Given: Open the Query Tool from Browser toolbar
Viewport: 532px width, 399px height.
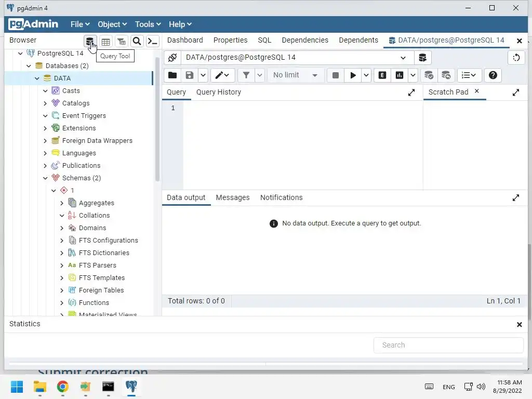Looking at the screenshot, I should click(x=89, y=42).
